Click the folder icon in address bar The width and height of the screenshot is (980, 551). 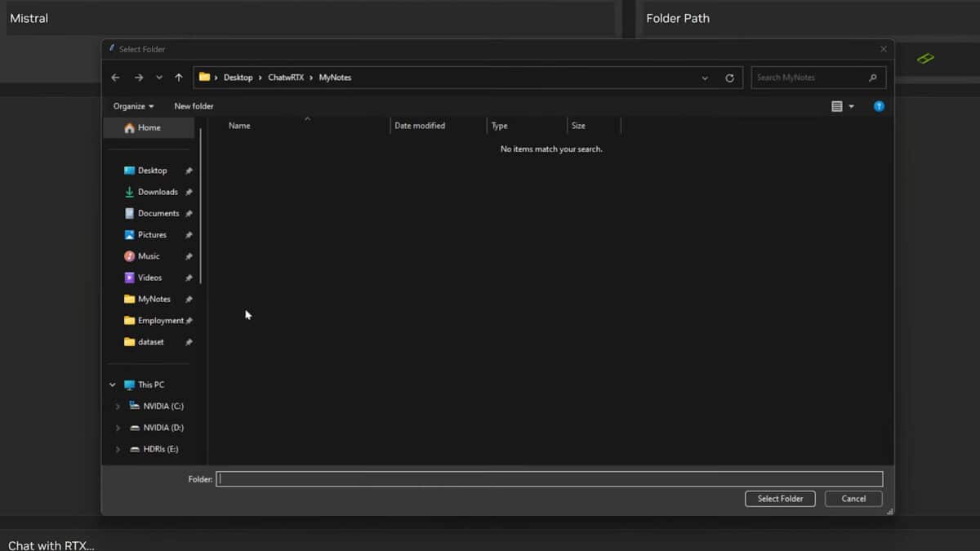tap(204, 77)
